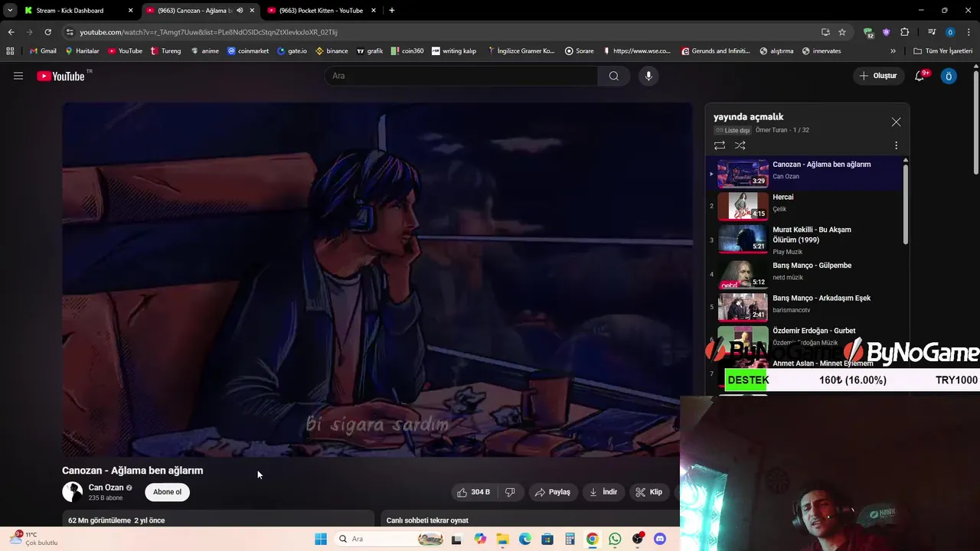Screen dimensions: 980x551
Task: Open playlist three-dot options menu
Action: (896, 145)
